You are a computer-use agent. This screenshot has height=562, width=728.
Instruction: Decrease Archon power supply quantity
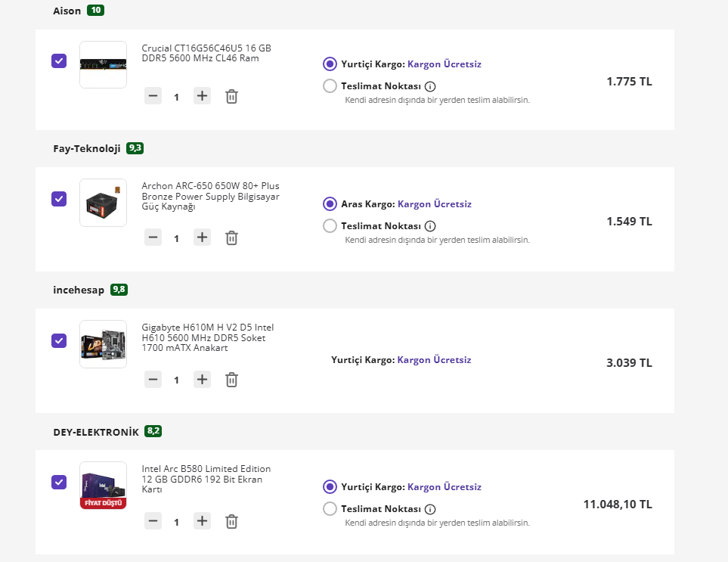click(153, 238)
